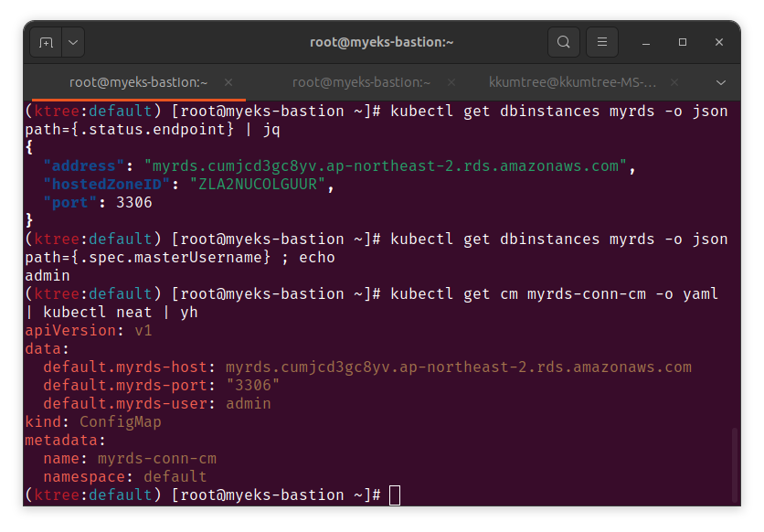Click the terminal scrollbar thumb
Image resolution: width=764 pixels, height=532 pixels.
click(734, 464)
